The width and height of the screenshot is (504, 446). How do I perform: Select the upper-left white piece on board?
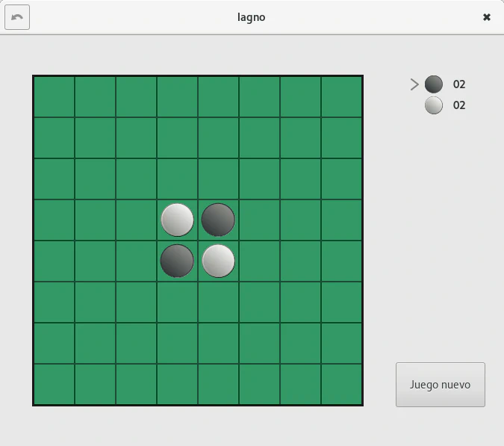pos(177,220)
